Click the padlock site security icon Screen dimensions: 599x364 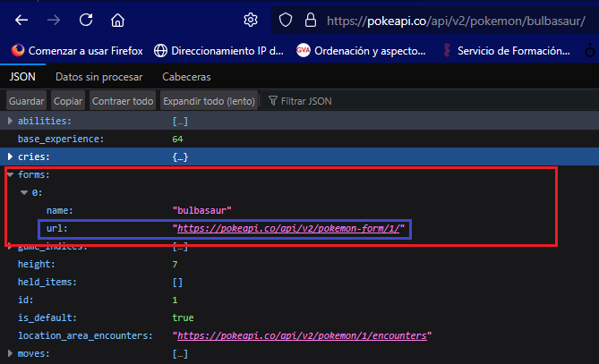[310, 20]
